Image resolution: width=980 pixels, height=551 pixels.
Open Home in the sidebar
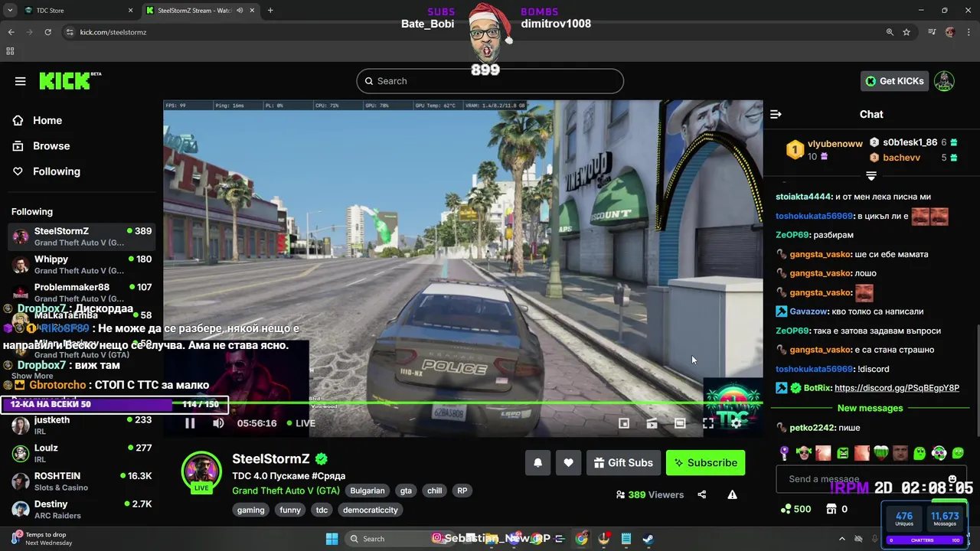(x=47, y=120)
